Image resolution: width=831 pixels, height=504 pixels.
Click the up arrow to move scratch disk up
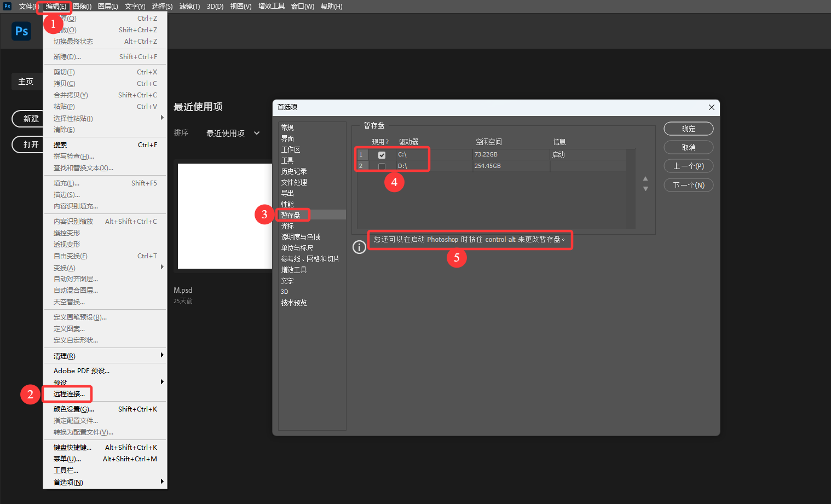(645, 178)
